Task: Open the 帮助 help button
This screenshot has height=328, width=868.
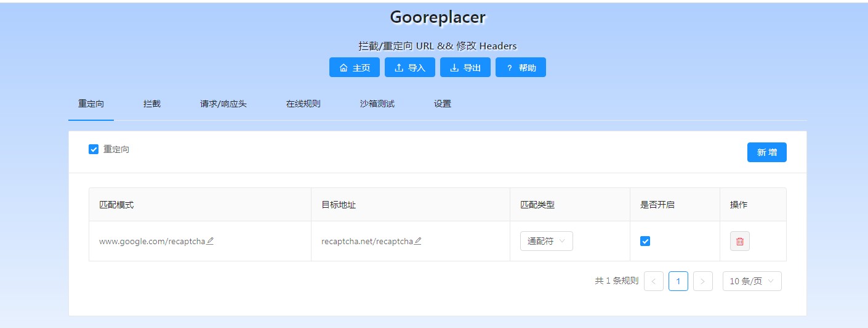Action: pos(521,68)
